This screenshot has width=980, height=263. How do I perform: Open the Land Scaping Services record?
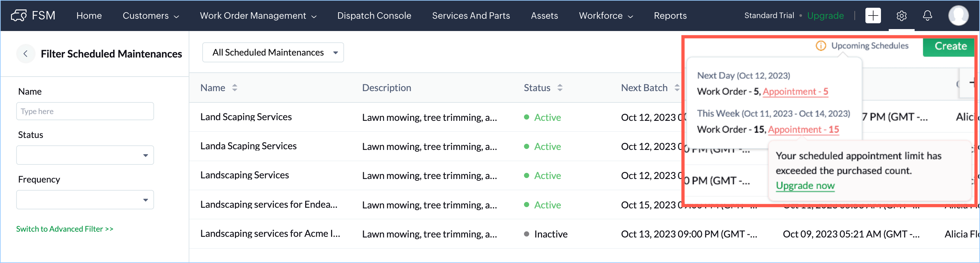[246, 117]
